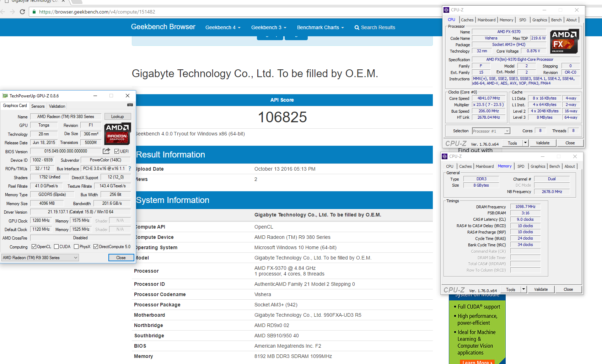Click Validate in upper CPU-Z window

tap(543, 143)
